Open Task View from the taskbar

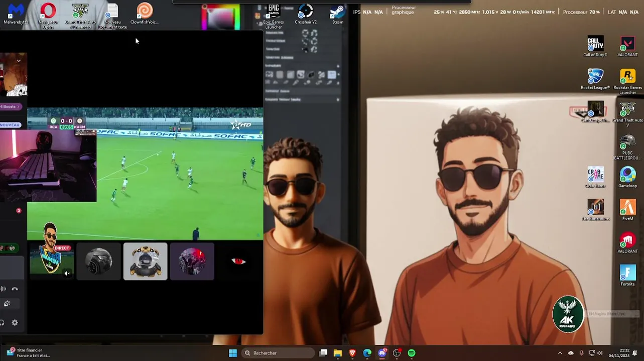pos(323,353)
